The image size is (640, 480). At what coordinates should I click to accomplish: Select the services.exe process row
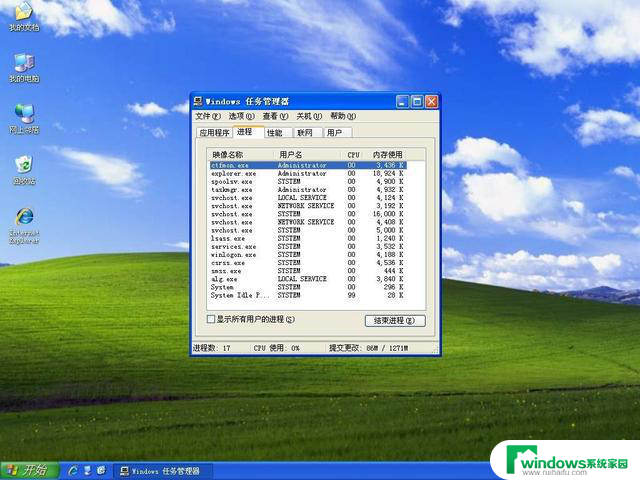308,247
